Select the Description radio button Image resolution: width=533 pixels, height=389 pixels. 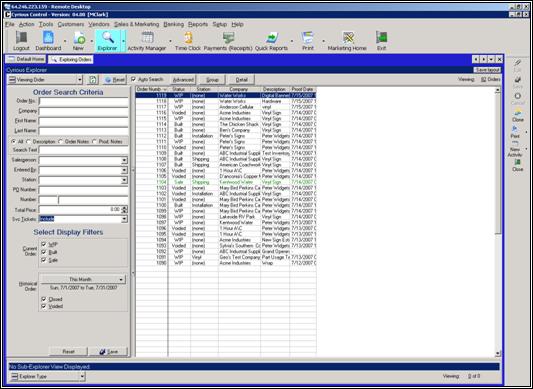pyautogui.click(x=28, y=141)
